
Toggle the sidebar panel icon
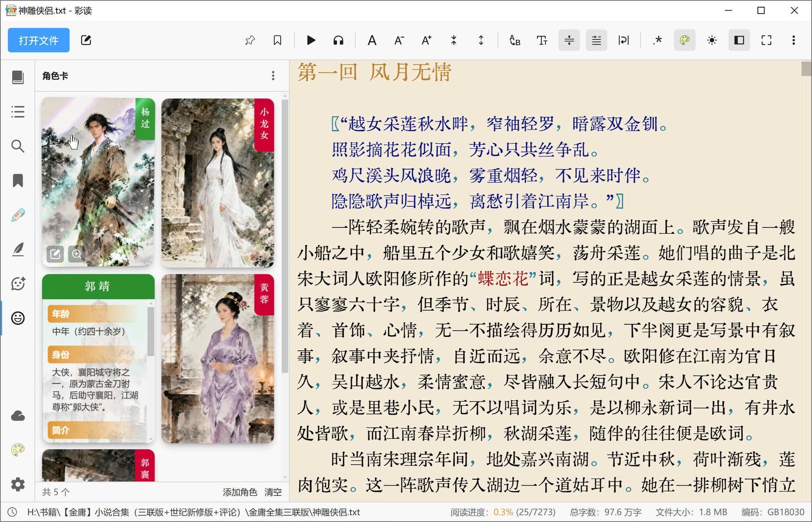click(739, 40)
